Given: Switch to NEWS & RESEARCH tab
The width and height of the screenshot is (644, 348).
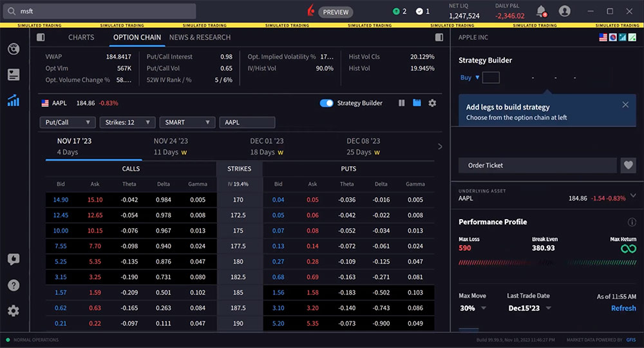Looking at the screenshot, I should click(x=200, y=37).
